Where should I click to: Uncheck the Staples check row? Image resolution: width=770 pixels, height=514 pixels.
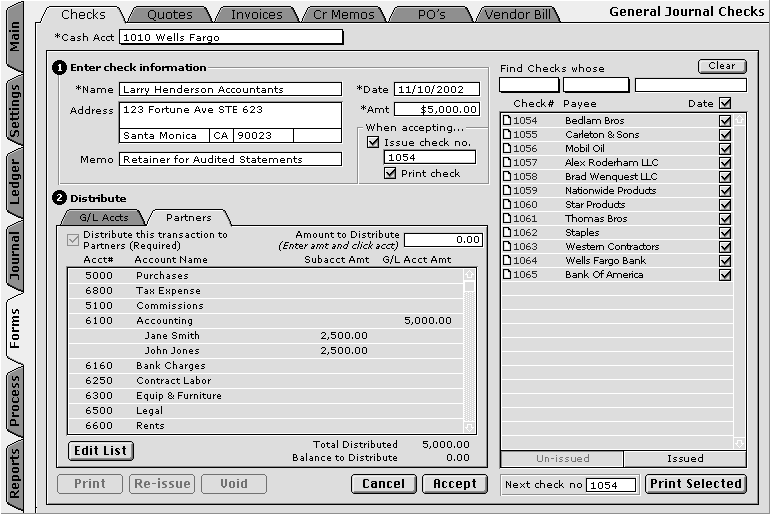(725, 232)
